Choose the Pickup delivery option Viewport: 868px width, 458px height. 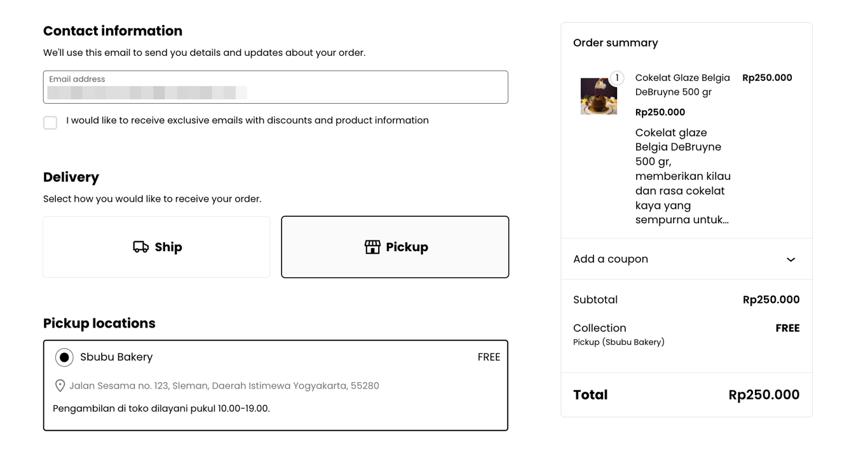coord(395,247)
